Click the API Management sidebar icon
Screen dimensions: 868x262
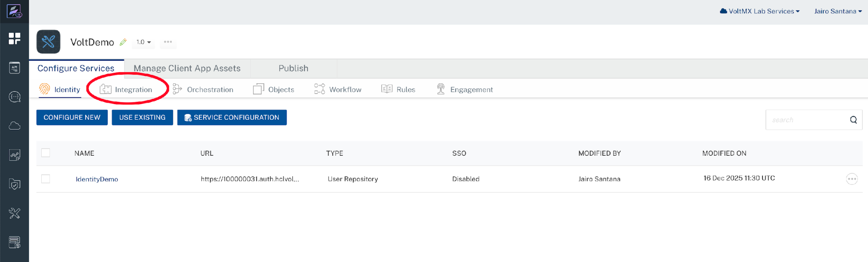click(14, 68)
